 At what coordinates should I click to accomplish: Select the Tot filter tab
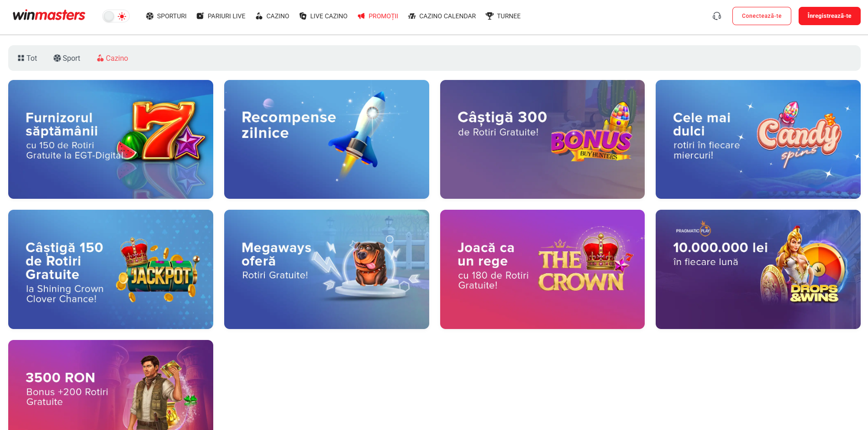(x=27, y=58)
